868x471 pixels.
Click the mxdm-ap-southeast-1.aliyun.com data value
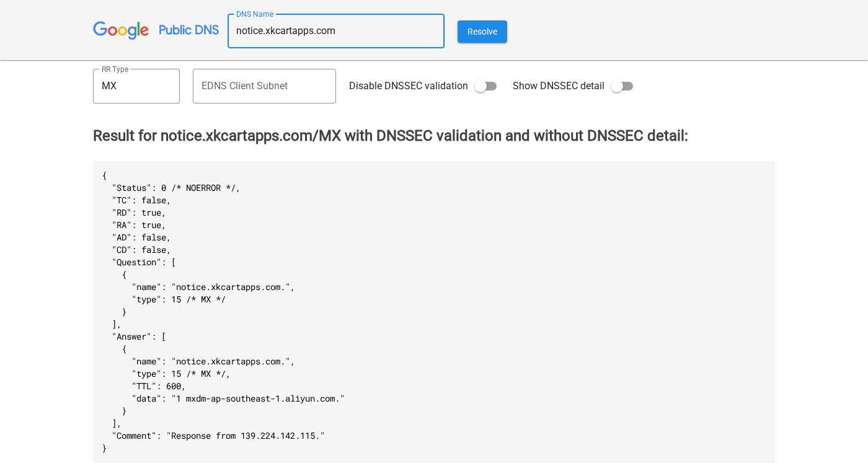pos(258,398)
